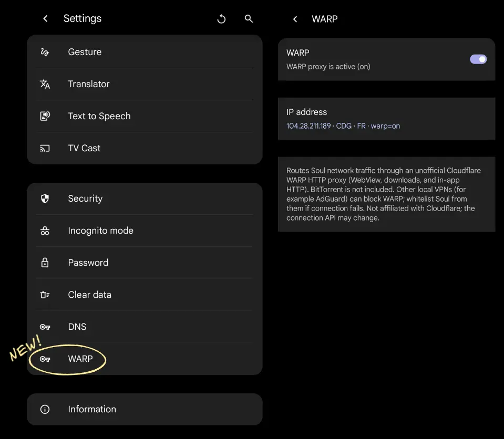Tap the Password lock icon
This screenshot has width=504, height=439.
[x=45, y=263]
